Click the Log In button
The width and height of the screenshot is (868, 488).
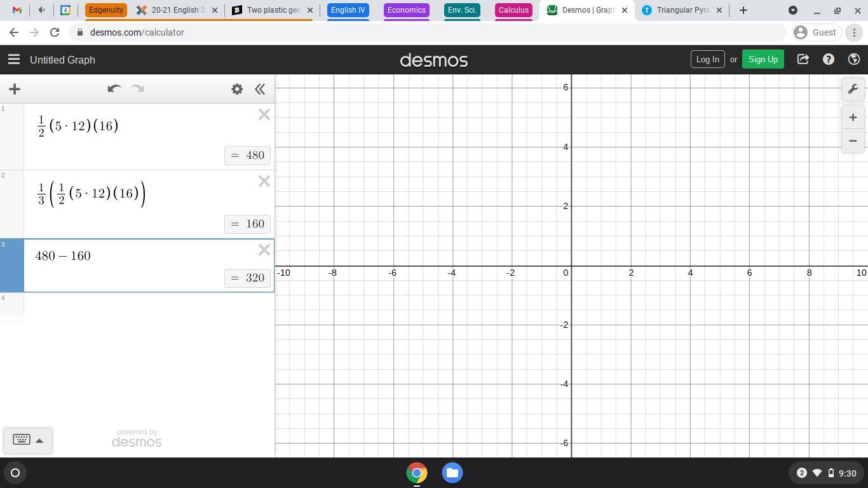[708, 59]
